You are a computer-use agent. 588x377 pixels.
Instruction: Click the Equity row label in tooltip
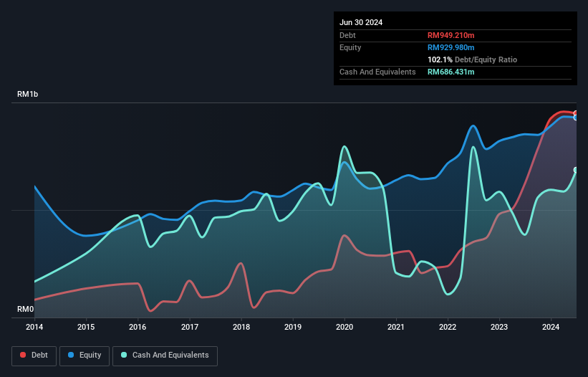click(x=350, y=47)
